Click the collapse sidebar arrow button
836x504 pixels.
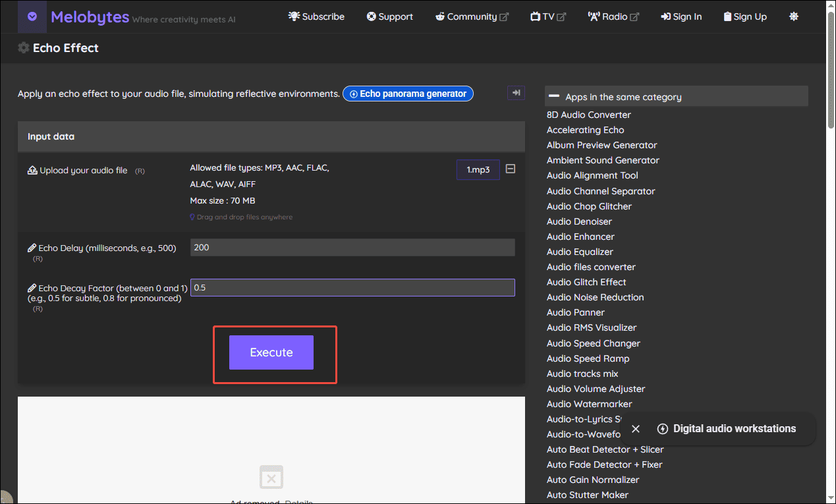pos(516,93)
